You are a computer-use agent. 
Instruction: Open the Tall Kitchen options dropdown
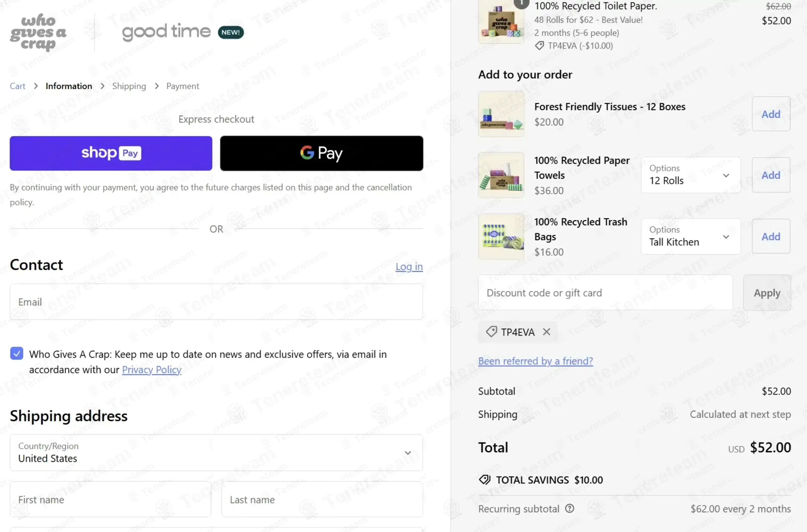point(691,236)
